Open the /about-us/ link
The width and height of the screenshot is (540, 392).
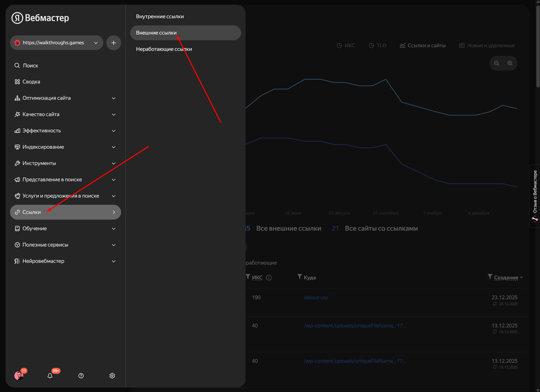point(316,298)
